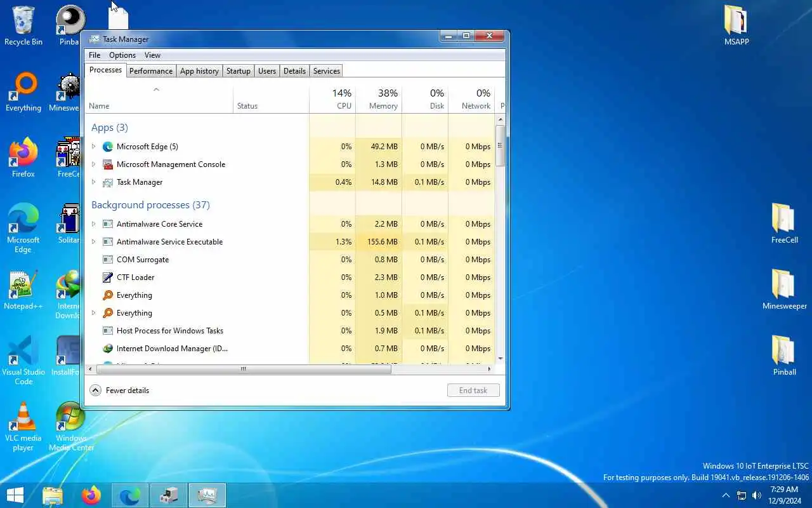Open the Minesweeper folder on desktop

785,291
